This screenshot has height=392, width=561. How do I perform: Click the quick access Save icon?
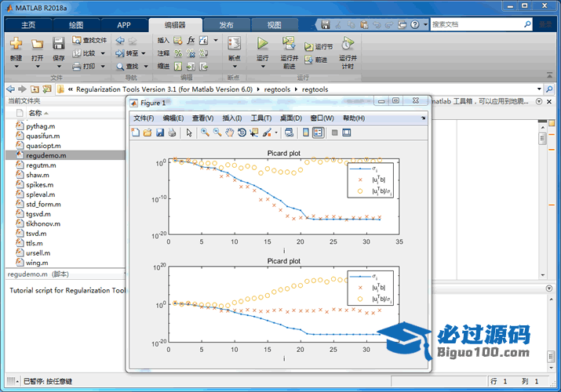click(325, 24)
